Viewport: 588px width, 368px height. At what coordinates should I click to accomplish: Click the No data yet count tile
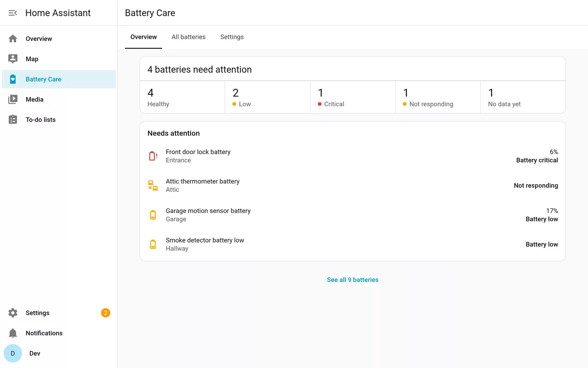pos(523,97)
